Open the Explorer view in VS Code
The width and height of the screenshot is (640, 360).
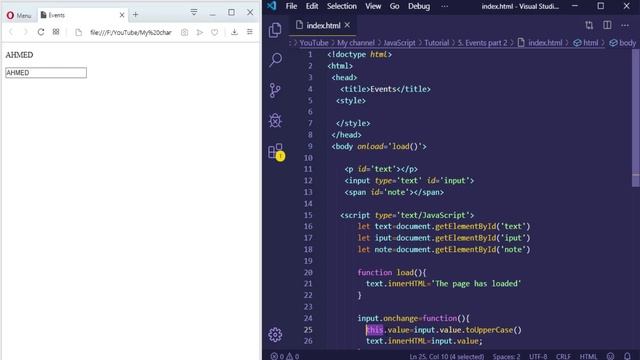(x=275, y=30)
